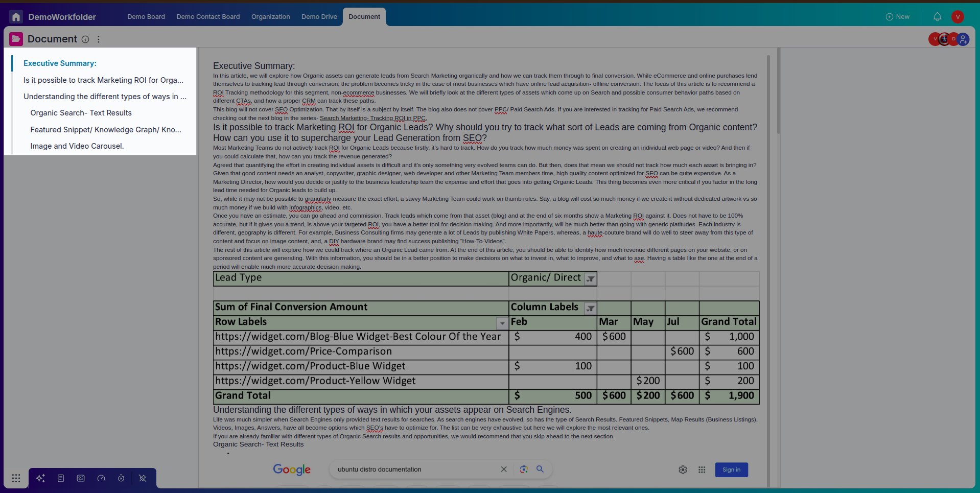Jump to Executive Summary in outline

60,63
